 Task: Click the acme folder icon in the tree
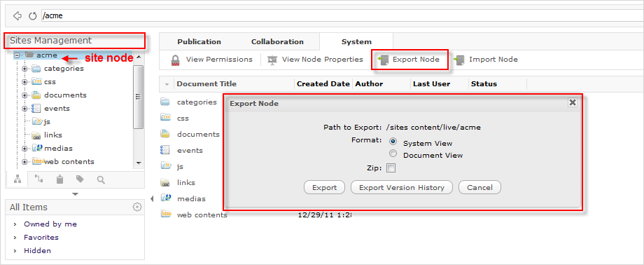(x=29, y=55)
